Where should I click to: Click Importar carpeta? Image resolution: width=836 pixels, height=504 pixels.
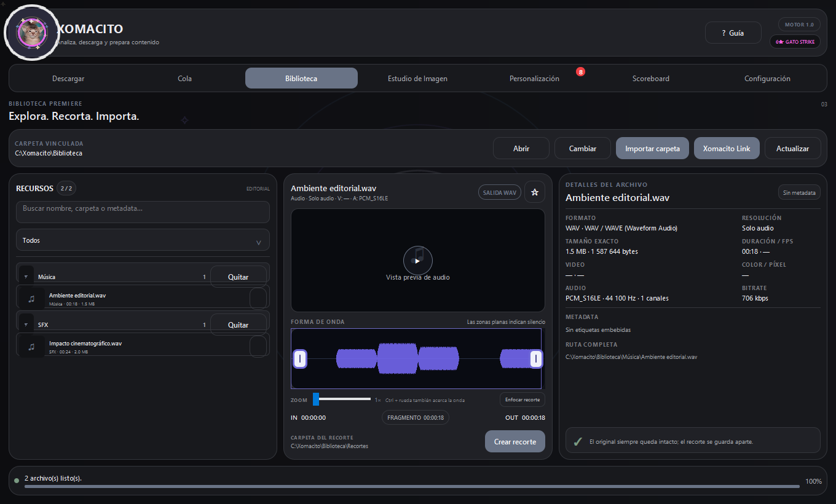pyautogui.click(x=652, y=148)
